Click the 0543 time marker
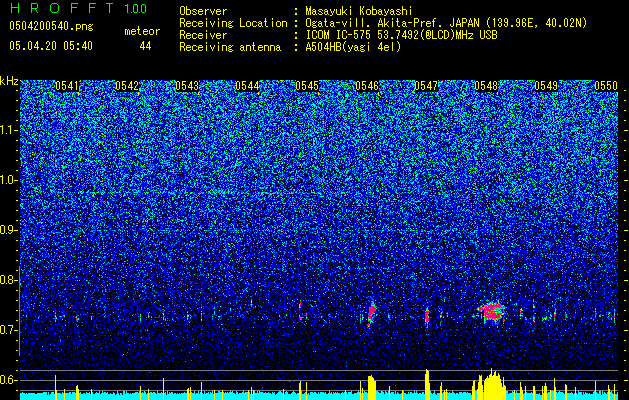The width and height of the screenshot is (629, 400). [x=187, y=86]
